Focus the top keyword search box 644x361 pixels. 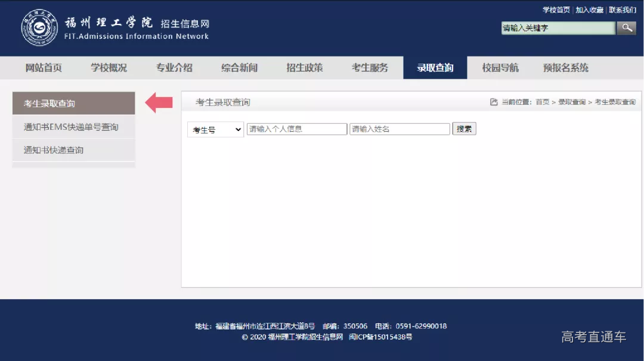tap(558, 28)
